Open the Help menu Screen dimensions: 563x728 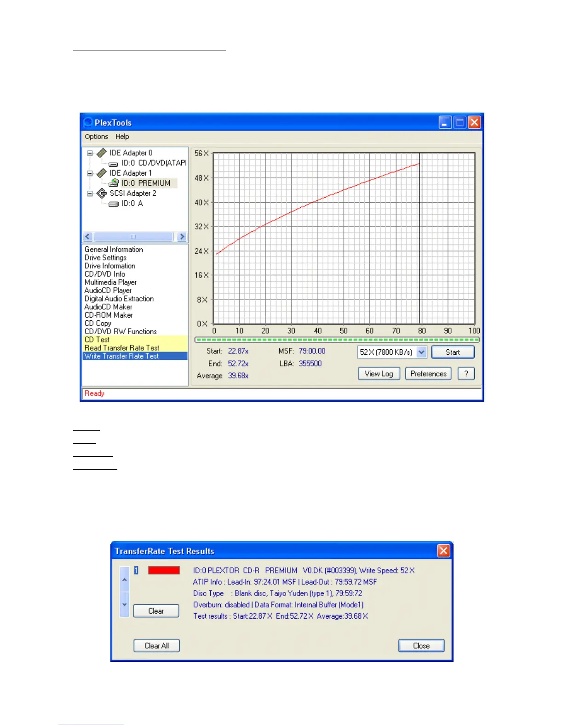click(x=122, y=136)
